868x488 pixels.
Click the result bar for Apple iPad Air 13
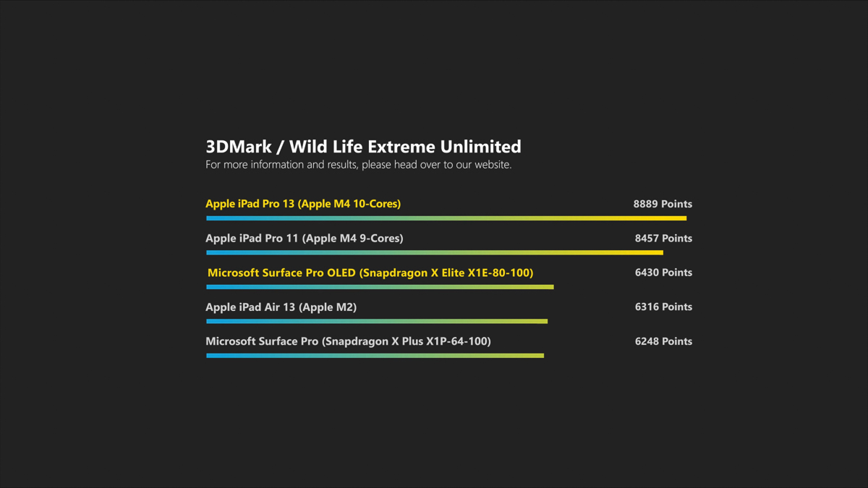pos(377,322)
